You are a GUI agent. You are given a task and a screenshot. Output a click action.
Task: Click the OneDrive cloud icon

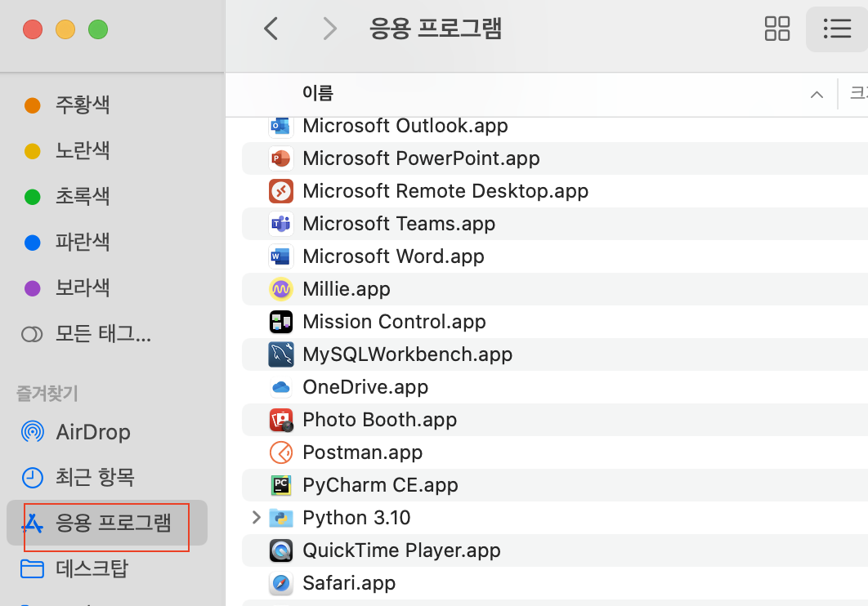pyautogui.click(x=280, y=387)
